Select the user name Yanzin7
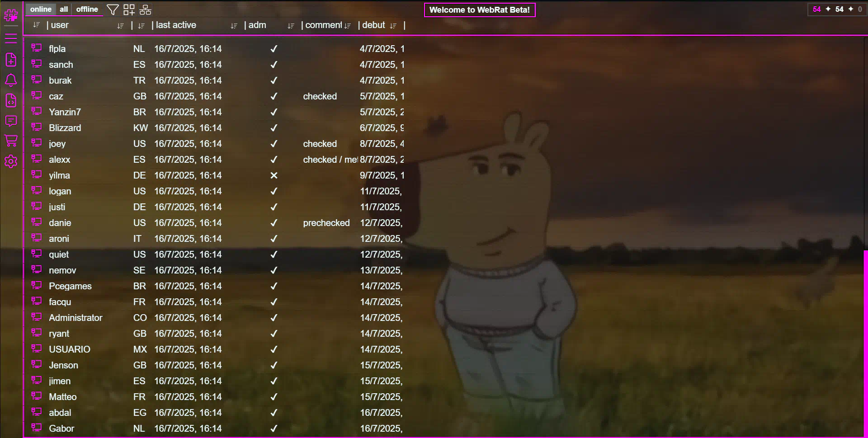 click(65, 112)
